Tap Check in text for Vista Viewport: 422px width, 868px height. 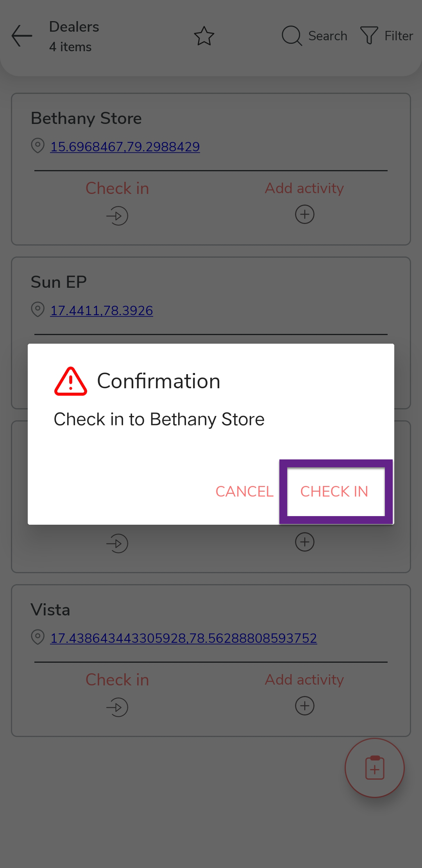tap(117, 680)
